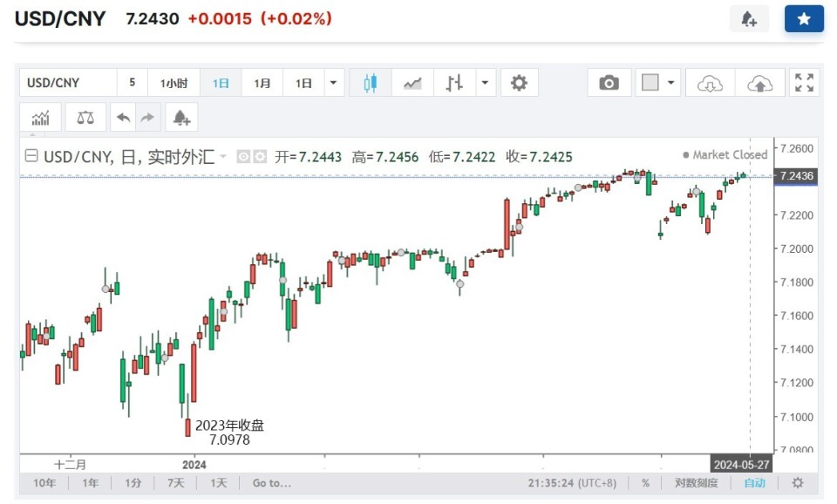Click the compare symbols scale icon
The height and width of the screenshot is (504, 837).
click(85, 117)
